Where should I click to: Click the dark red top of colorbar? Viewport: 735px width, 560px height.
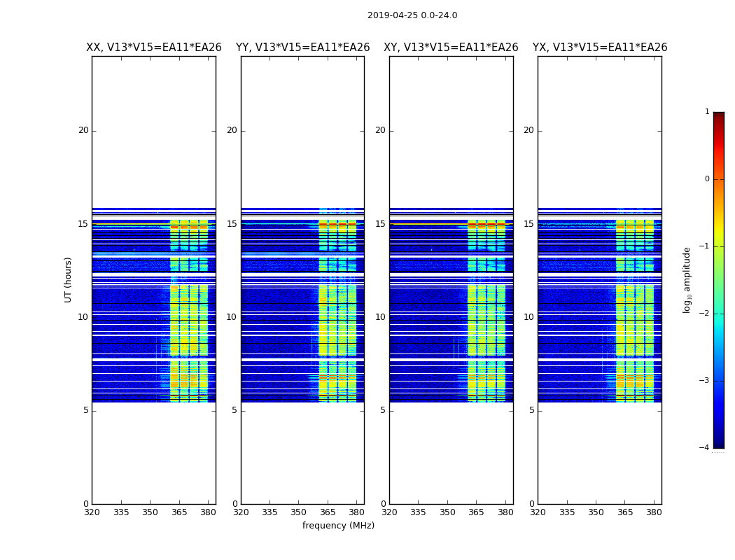[x=719, y=115]
